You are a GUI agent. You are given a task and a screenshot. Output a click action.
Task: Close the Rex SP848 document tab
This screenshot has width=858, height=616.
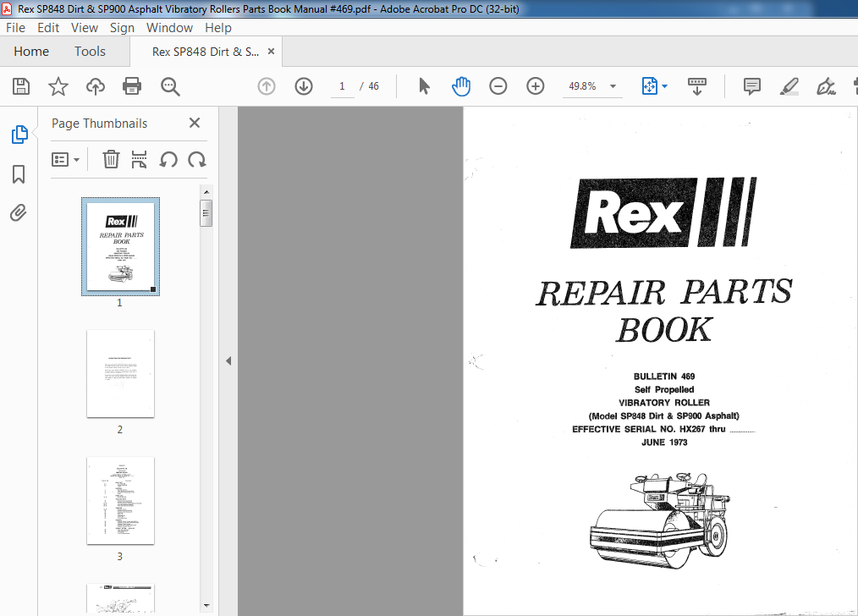[x=271, y=52]
